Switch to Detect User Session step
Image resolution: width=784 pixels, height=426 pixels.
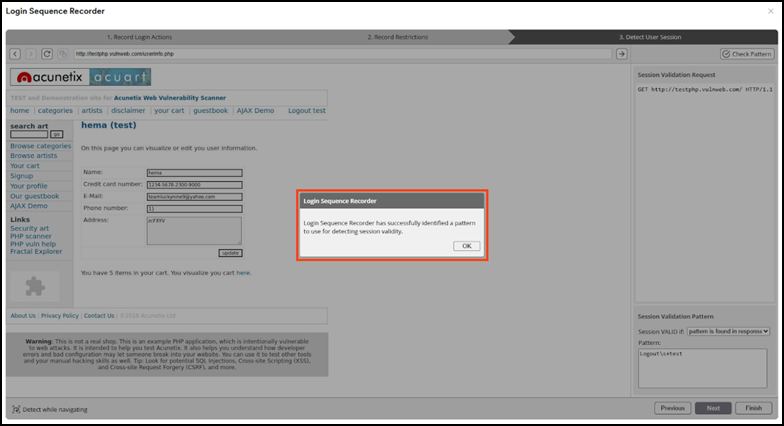pyautogui.click(x=650, y=36)
